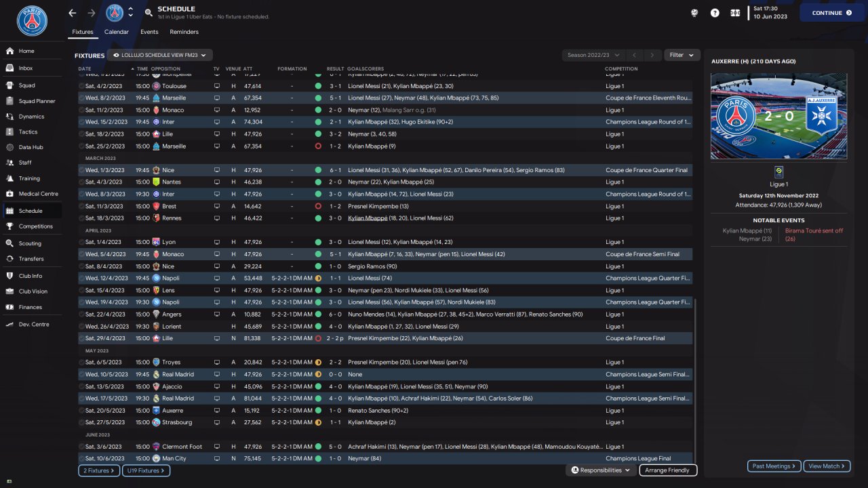
Task: Open the Dynamics section
Action: pos(32,117)
